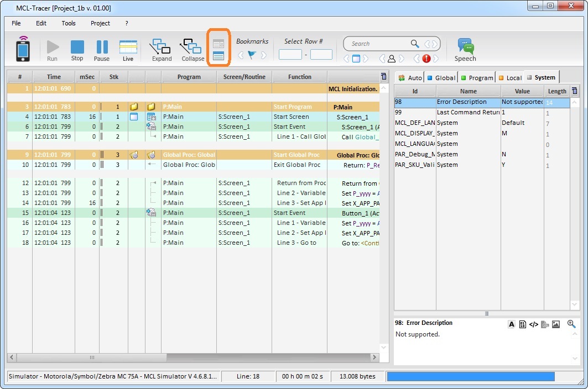Show value as image

point(556,324)
